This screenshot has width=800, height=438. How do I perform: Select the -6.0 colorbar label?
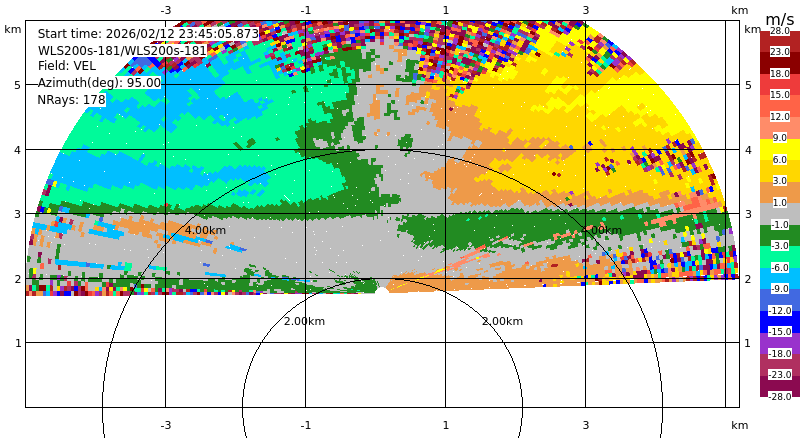[x=780, y=267]
